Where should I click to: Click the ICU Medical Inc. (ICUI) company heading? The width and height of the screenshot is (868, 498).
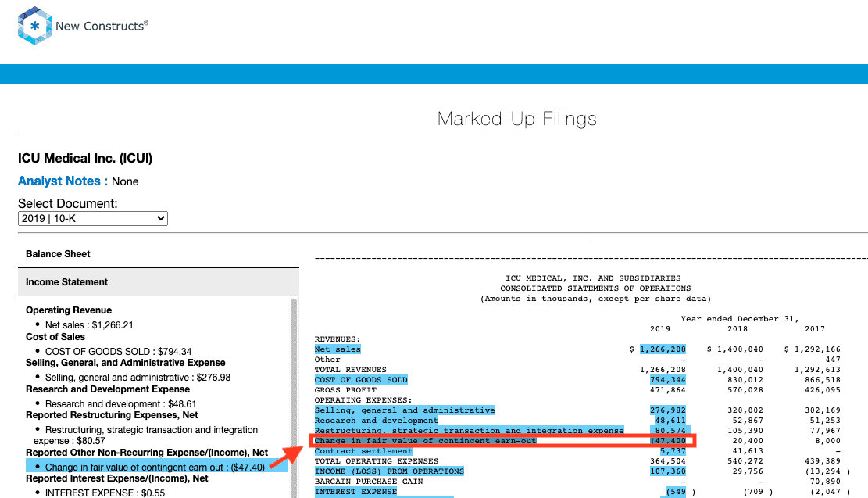pyautogui.click(x=84, y=159)
